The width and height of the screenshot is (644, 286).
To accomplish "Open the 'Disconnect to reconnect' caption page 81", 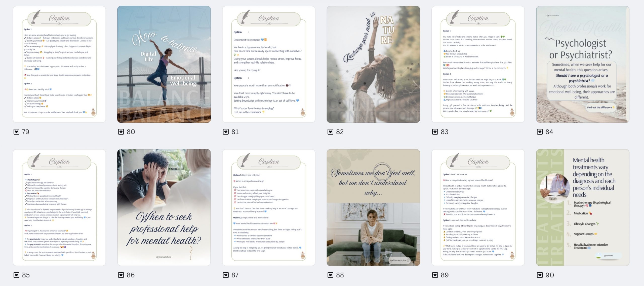I will (x=269, y=64).
